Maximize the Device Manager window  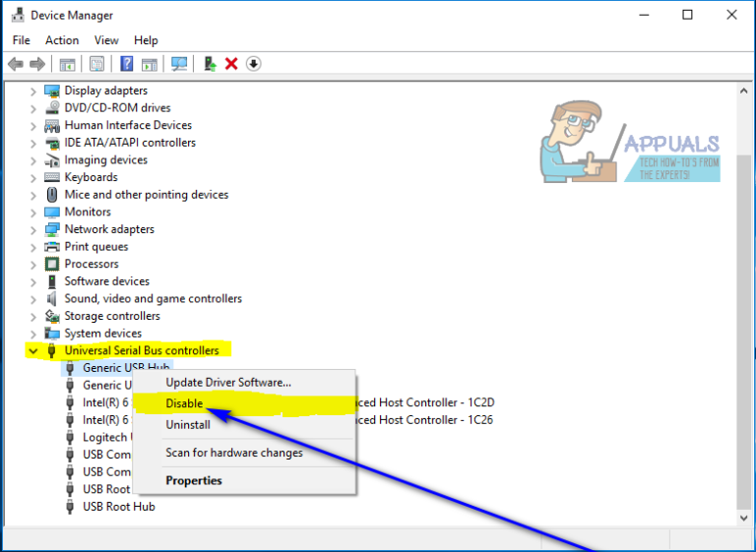click(687, 15)
